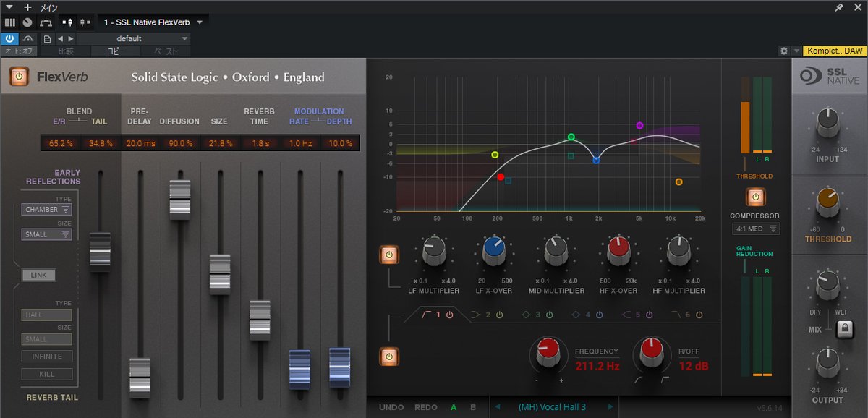Click the blue EQ node on the graph

[x=596, y=160]
